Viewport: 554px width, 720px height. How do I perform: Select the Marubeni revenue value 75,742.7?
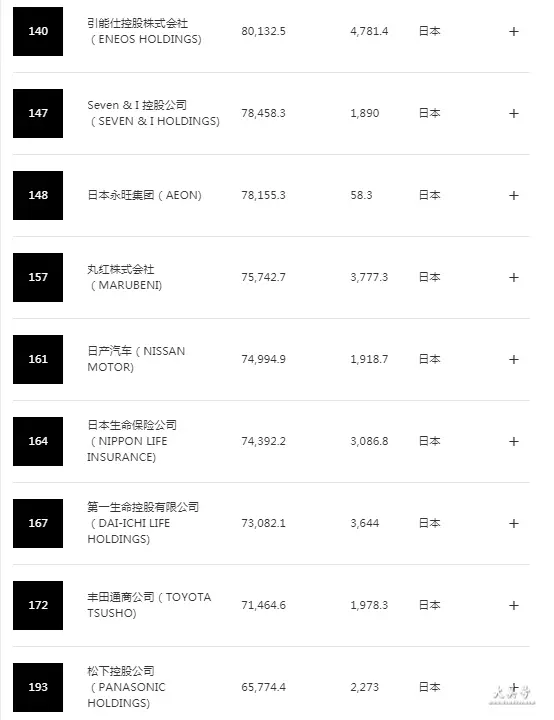point(263,277)
